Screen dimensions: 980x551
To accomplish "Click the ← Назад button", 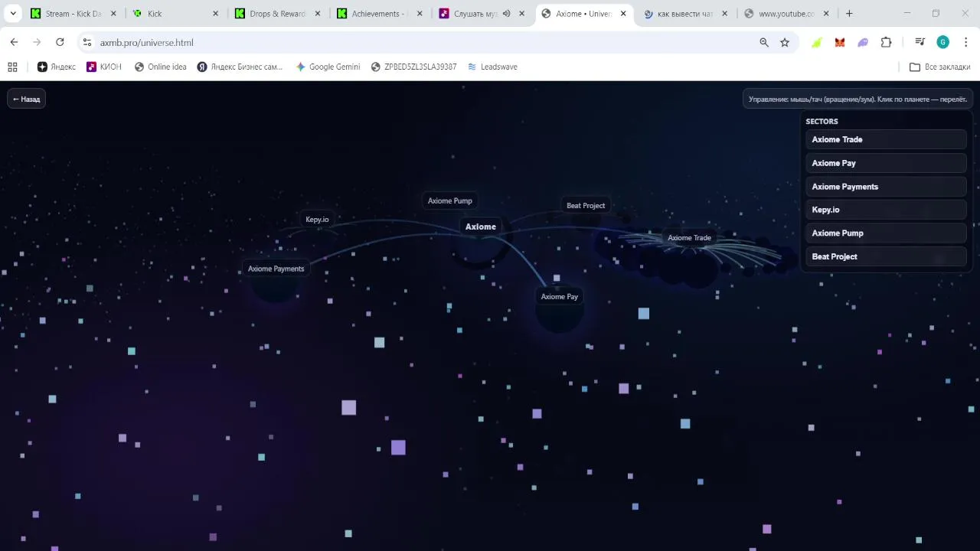I will tap(27, 99).
